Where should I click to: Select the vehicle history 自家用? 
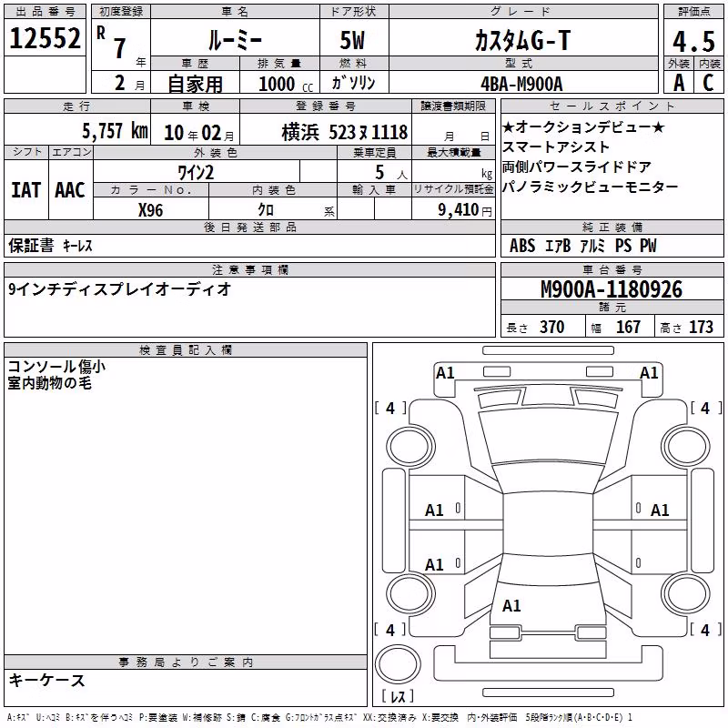tap(195, 84)
